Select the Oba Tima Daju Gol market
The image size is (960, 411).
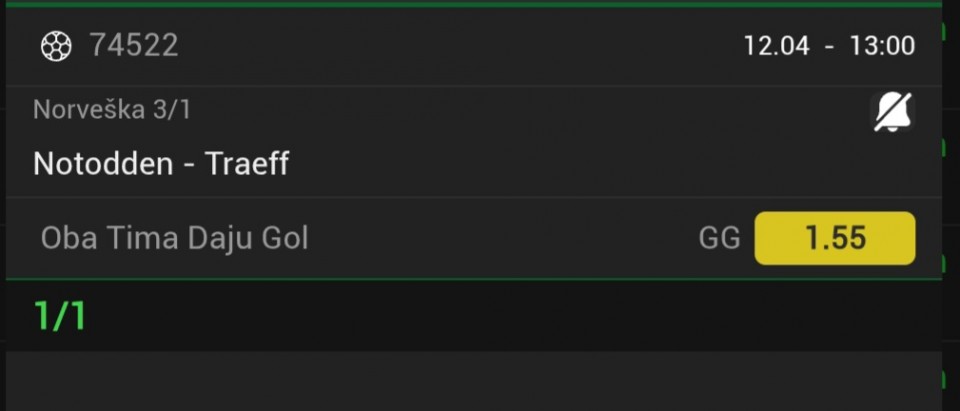click(x=174, y=238)
